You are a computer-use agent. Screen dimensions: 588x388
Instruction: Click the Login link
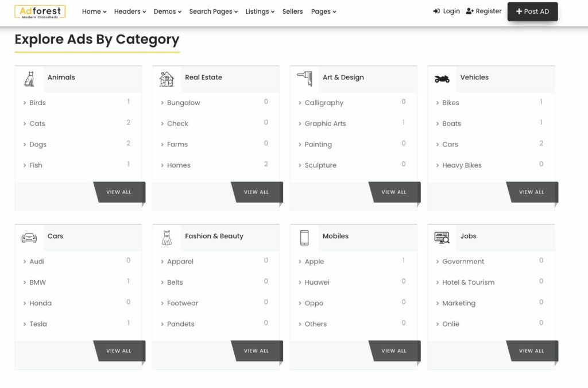(447, 11)
